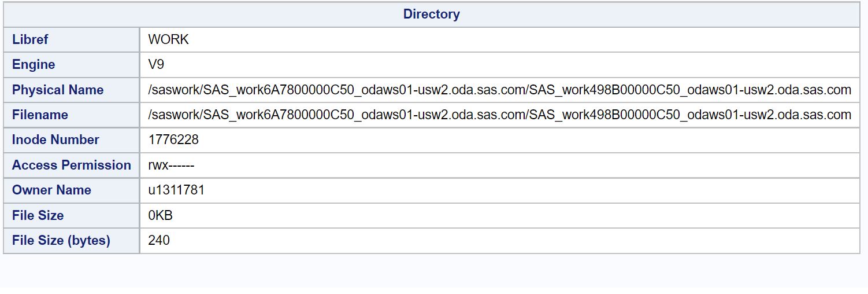Select the File Size label

click(x=38, y=215)
